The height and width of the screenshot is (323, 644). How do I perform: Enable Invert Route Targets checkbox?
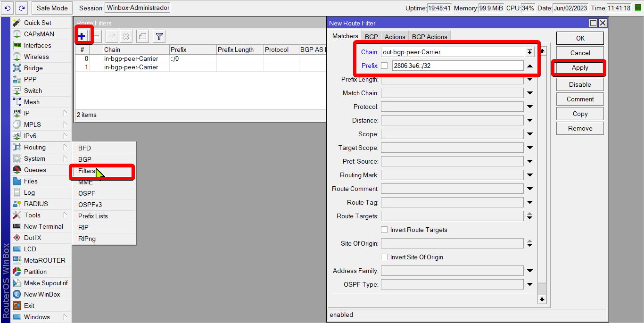[x=384, y=230]
